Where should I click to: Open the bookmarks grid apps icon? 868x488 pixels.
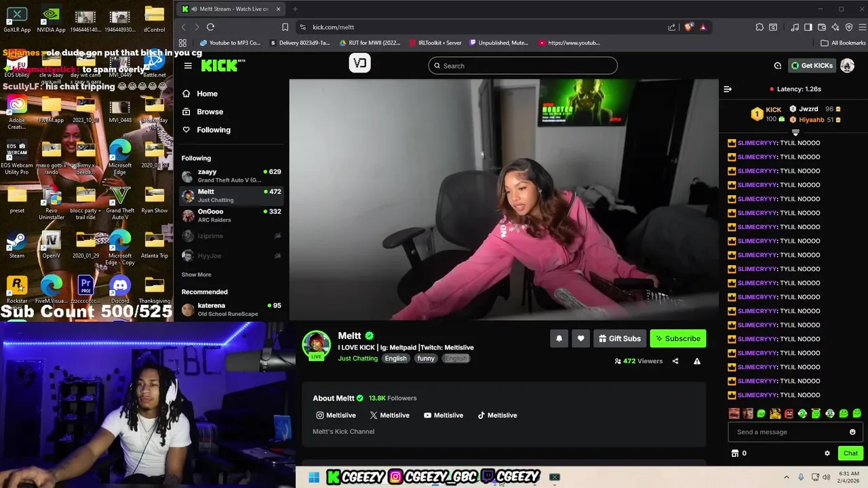(x=182, y=43)
